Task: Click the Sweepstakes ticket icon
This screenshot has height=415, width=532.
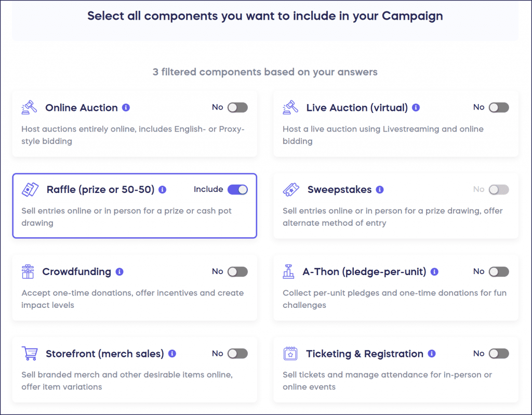Action: (291, 189)
